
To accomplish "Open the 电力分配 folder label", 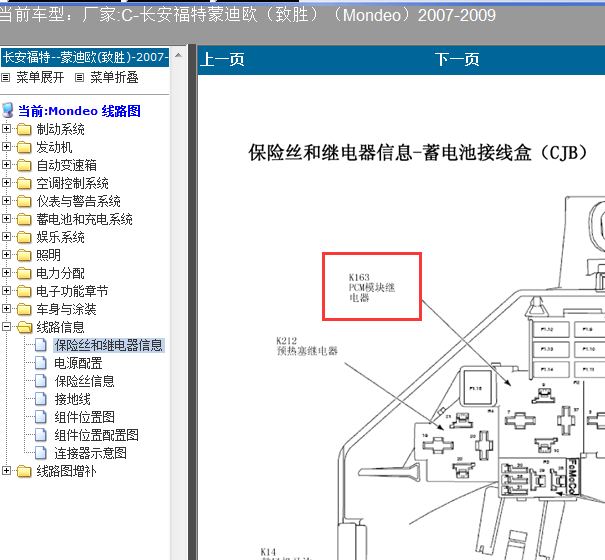I will coord(61,273).
